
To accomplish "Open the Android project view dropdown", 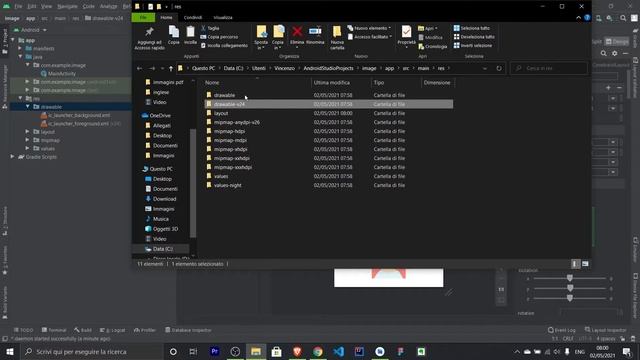I will (x=31, y=30).
